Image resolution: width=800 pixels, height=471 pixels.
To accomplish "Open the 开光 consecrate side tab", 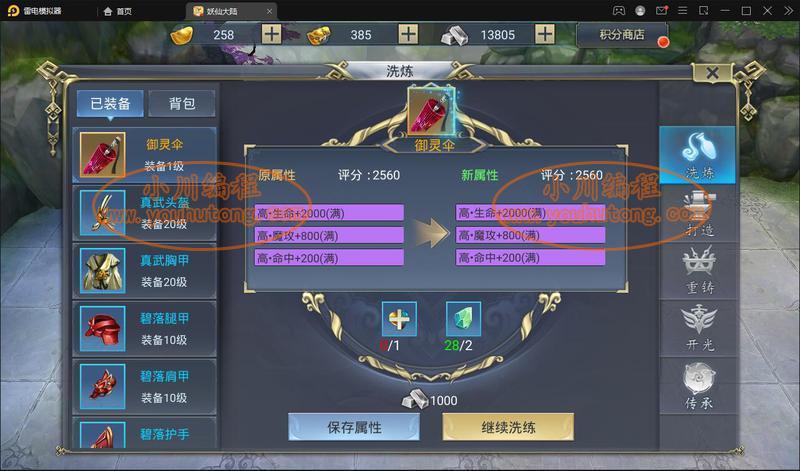I will click(x=697, y=329).
